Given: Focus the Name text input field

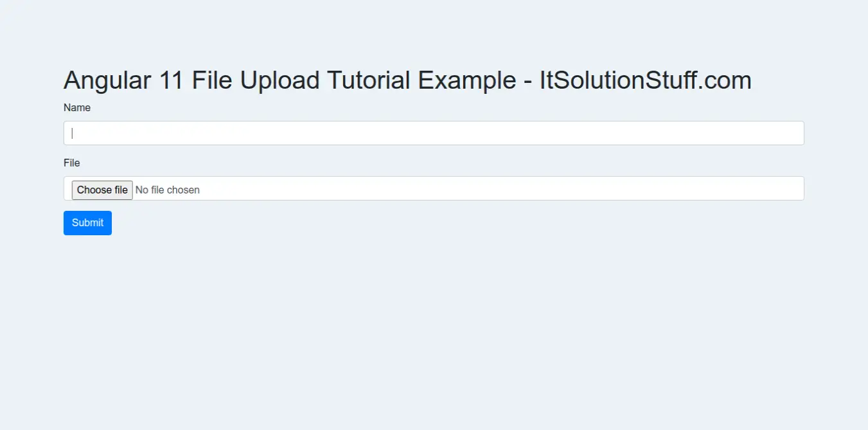Looking at the screenshot, I should pos(434,133).
